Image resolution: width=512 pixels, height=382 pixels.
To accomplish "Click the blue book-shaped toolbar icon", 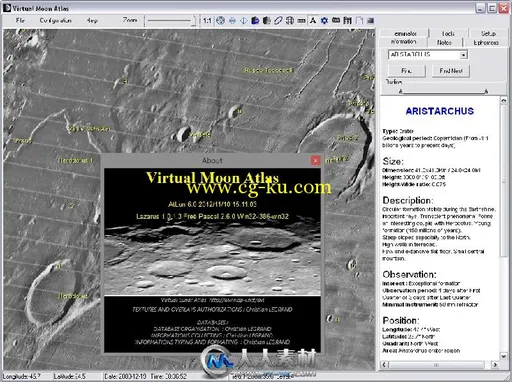I will click(x=255, y=21).
